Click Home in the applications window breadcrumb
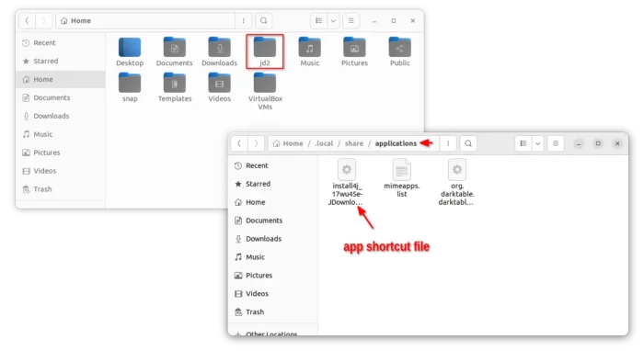The image size is (644, 351). (x=288, y=143)
